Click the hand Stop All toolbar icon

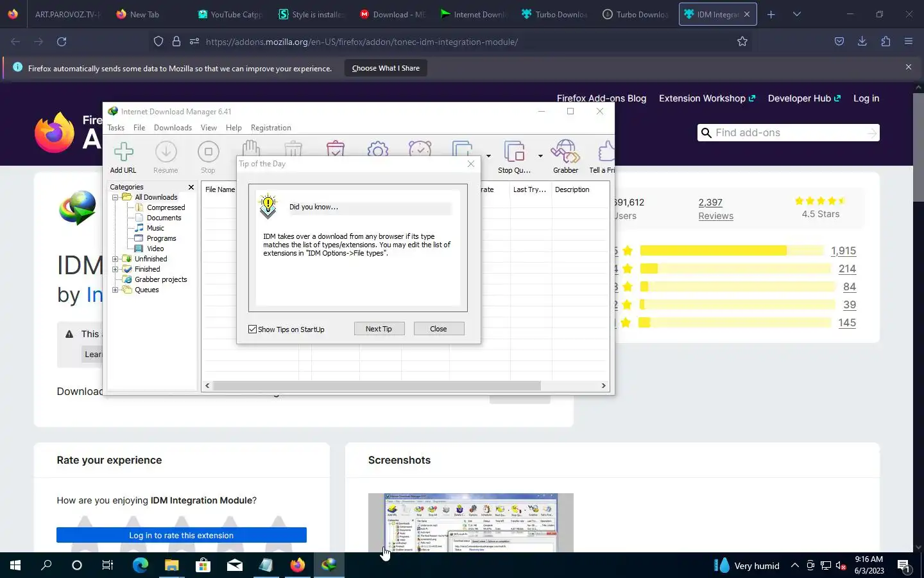(250, 148)
